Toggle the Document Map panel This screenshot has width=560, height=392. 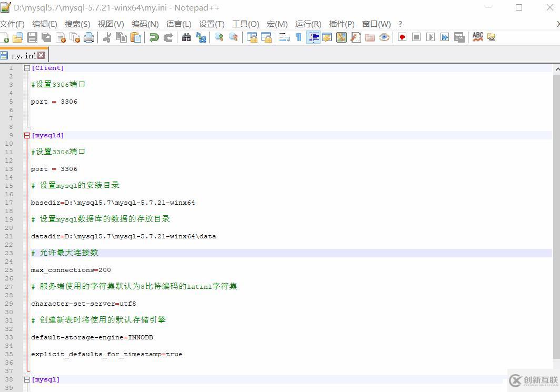tap(342, 37)
